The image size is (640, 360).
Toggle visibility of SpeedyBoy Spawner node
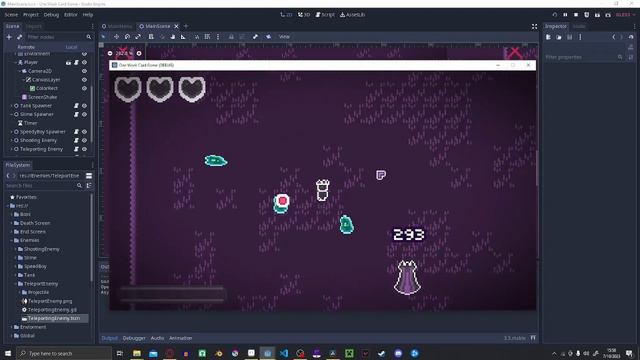click(x=84, y=132)
